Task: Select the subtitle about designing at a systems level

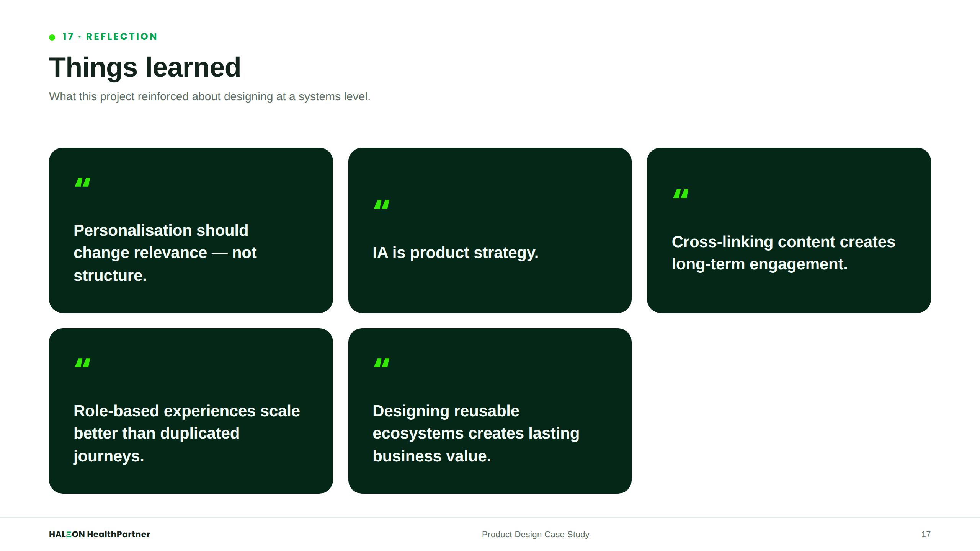Action: click(209, 96)
